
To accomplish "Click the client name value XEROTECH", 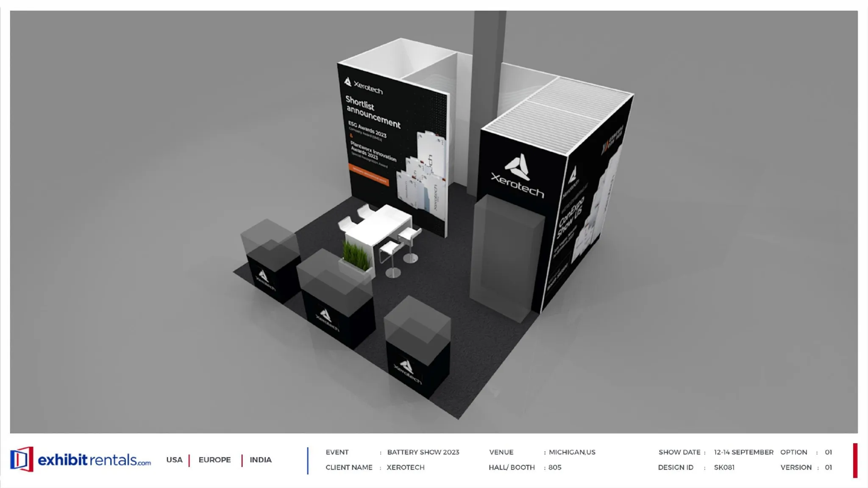I will pos(405,468).
